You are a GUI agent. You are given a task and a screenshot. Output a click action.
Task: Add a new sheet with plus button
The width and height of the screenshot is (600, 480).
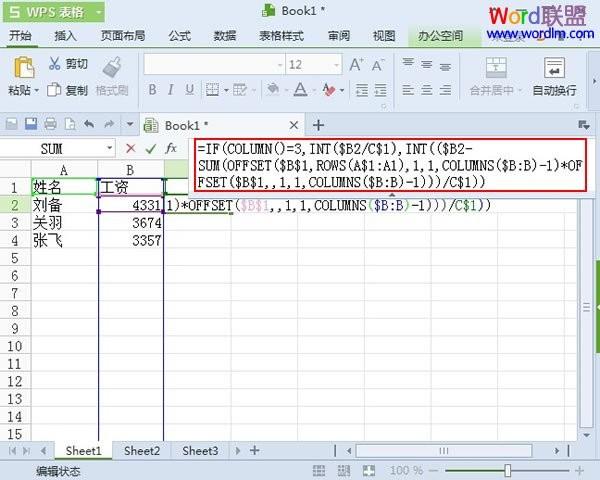(255, 451)
